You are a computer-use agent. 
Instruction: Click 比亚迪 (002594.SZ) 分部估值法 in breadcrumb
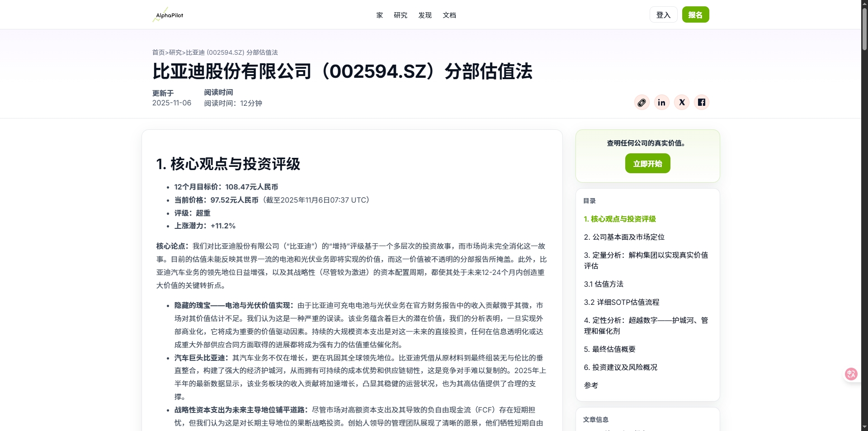[232, 52]
